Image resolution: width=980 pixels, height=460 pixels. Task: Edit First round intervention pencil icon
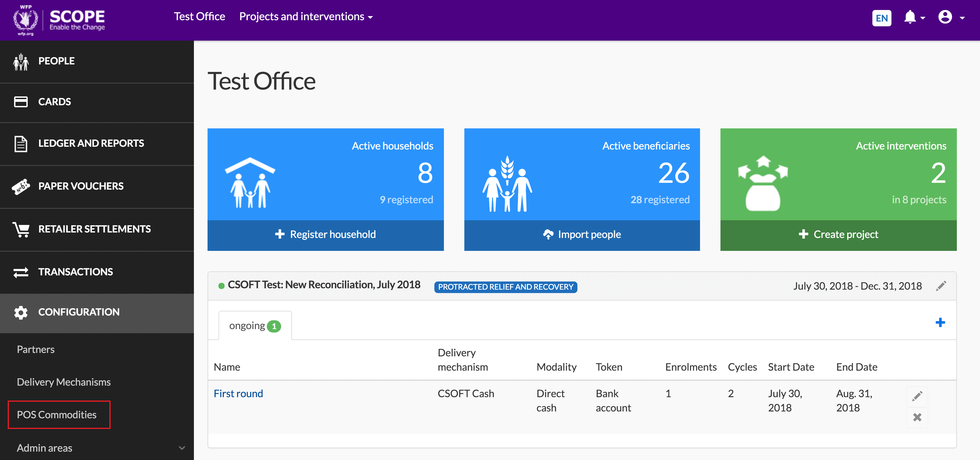click(x=917, y=396)
